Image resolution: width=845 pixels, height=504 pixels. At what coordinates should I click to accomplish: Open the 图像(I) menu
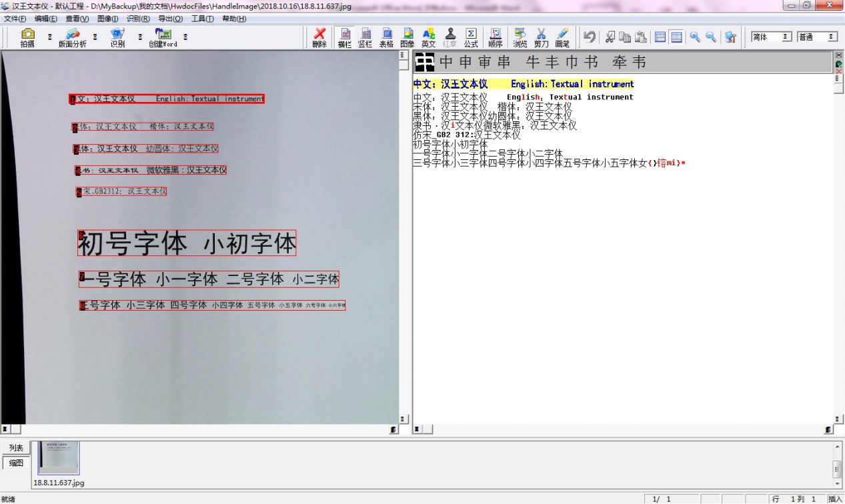tap(108, 19)
